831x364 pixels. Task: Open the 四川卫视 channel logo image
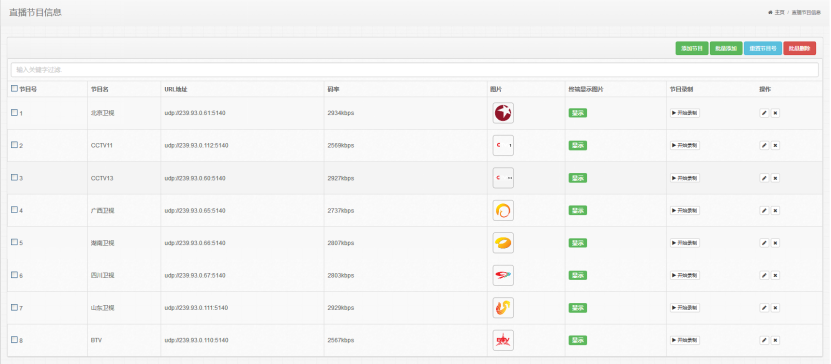tap(503, 275)
